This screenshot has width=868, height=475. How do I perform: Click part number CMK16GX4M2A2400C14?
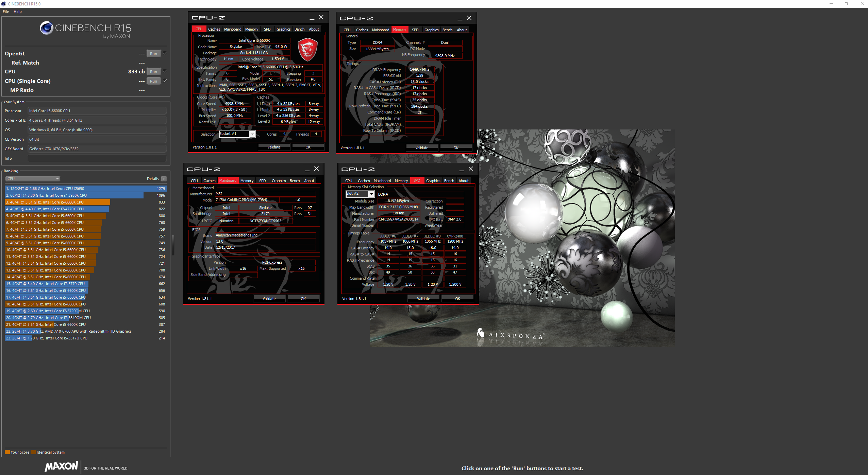pos(399,219)
